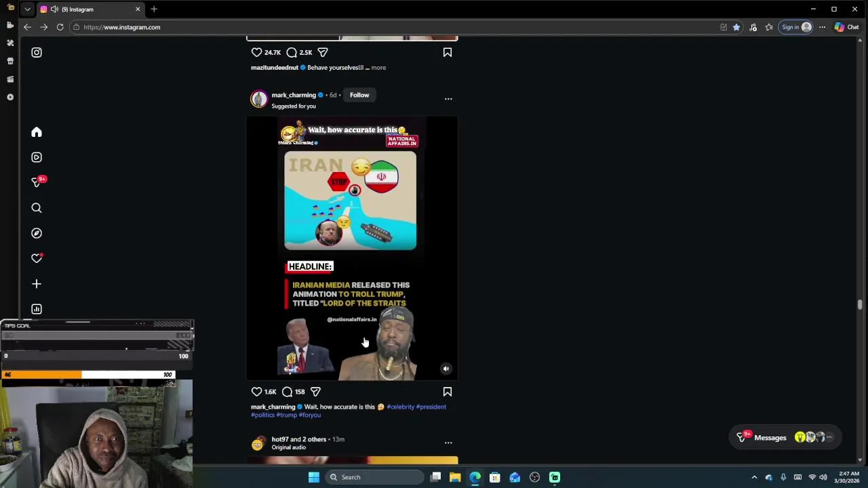Expand the mazitundeednut caption with 'more'
This screenshot has height=488, width=868.
click(378, 68)
